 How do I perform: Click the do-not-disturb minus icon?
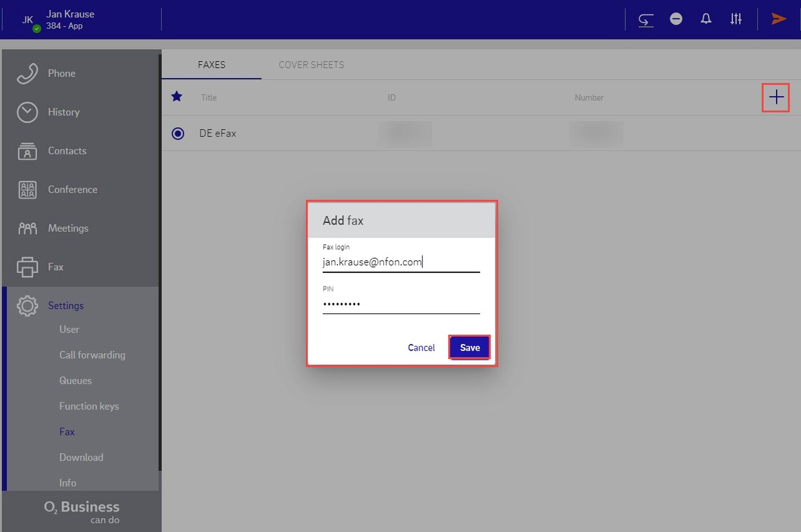coord(676,19)
